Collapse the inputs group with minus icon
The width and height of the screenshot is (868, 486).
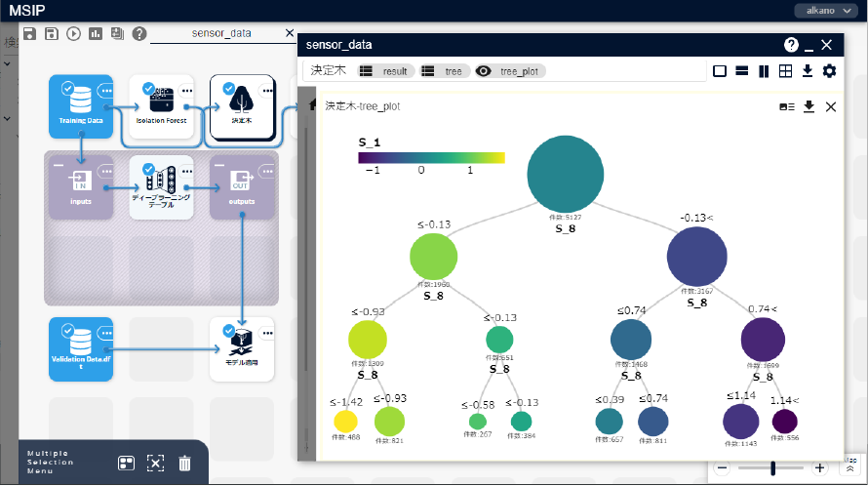(58, 165)
